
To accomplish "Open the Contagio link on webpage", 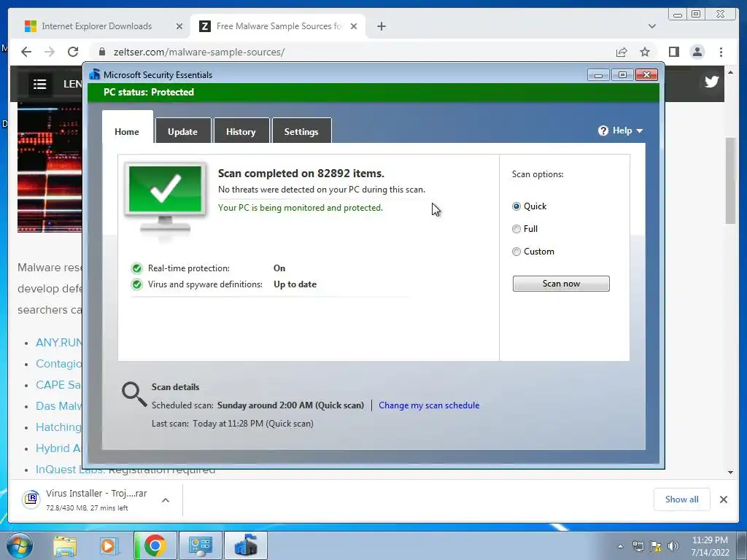I will tap(58, 364).
